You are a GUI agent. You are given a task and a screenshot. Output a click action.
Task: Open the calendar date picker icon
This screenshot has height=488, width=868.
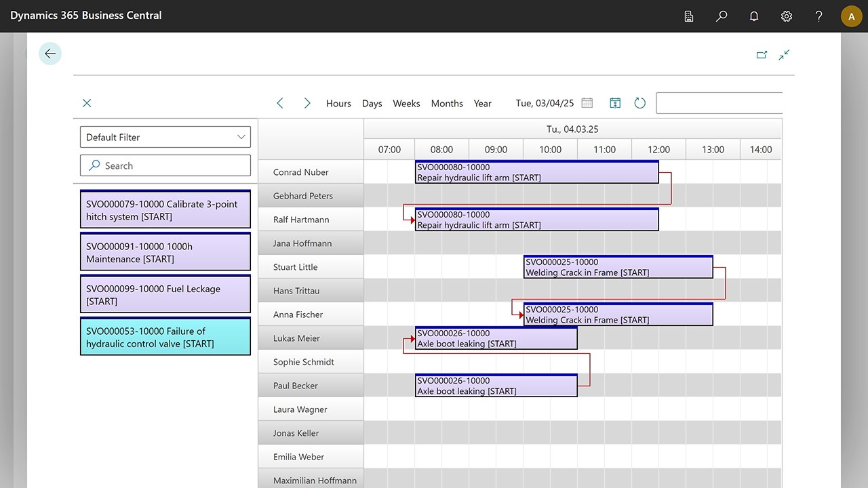pos(587,103)
